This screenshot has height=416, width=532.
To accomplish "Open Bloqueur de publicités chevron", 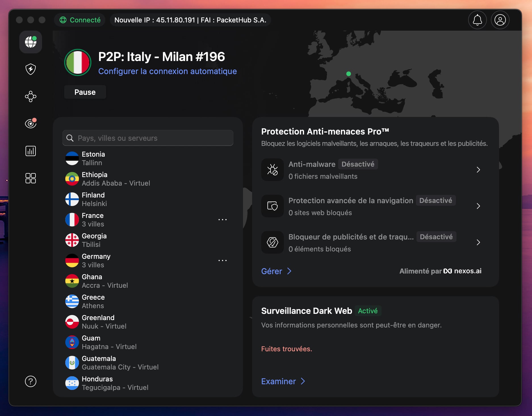I will click(x=478, y=242).
